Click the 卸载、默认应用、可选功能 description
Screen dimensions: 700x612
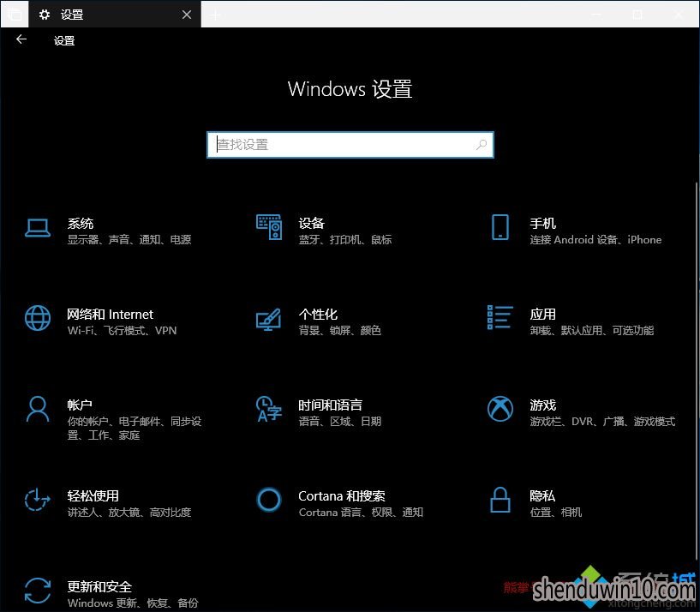point(592,331)
